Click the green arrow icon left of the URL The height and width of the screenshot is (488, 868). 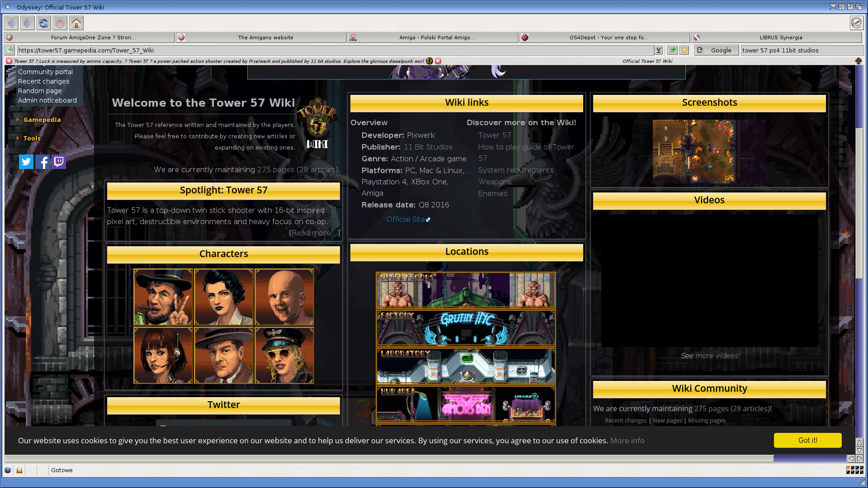click(10, 50)
